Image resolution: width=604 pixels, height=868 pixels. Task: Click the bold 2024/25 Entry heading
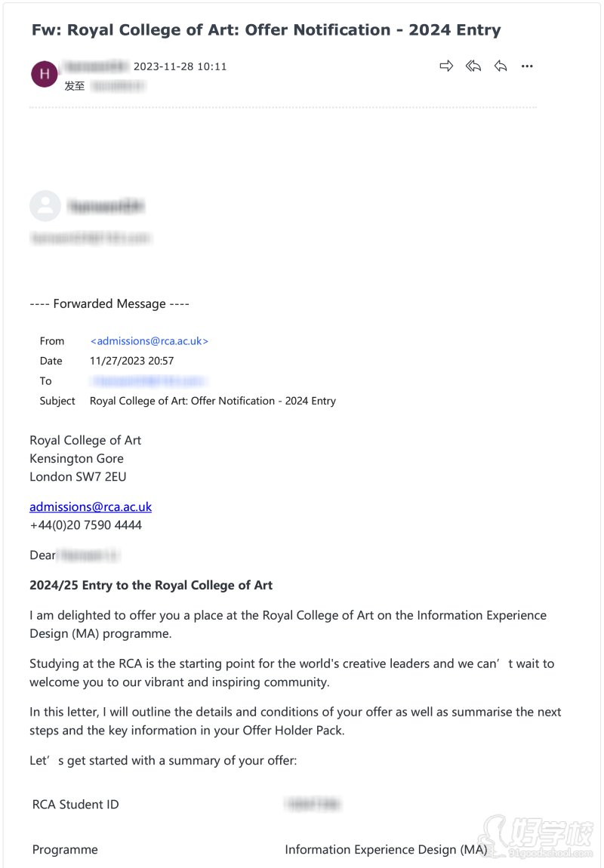(x=151, y=585)
